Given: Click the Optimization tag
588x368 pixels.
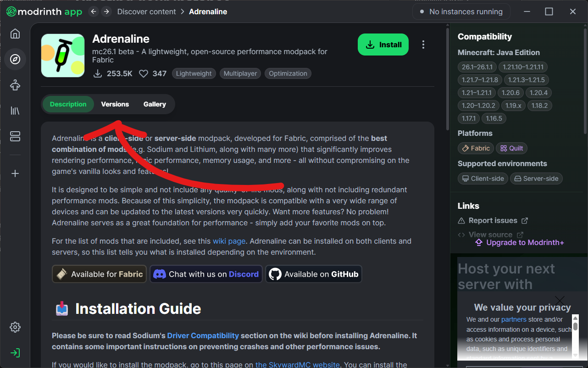Looking at the screenshot, I should tap(288, 73).
